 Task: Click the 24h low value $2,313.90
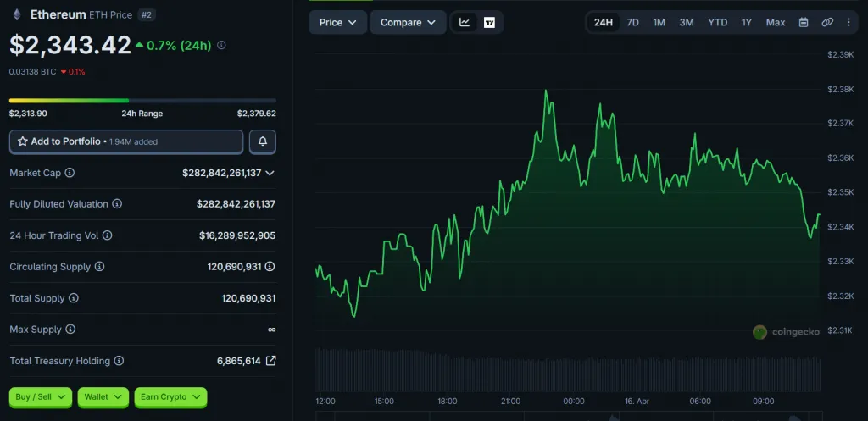pyautogui.click(x=28, y=114)
